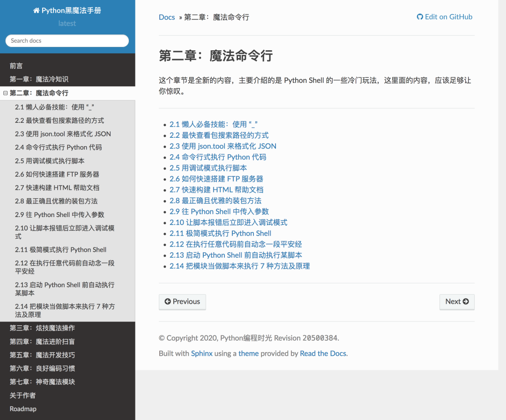Screen dimensions: 506x420
Task: Open Roadmap from the sidebar
Action: [x=22, y=409]
